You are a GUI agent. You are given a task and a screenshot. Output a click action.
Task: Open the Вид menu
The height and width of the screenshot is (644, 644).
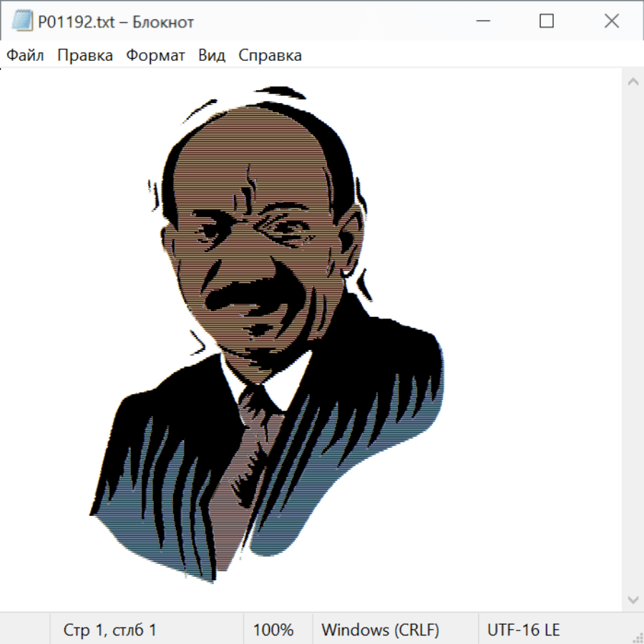click(x=212, y=56)
